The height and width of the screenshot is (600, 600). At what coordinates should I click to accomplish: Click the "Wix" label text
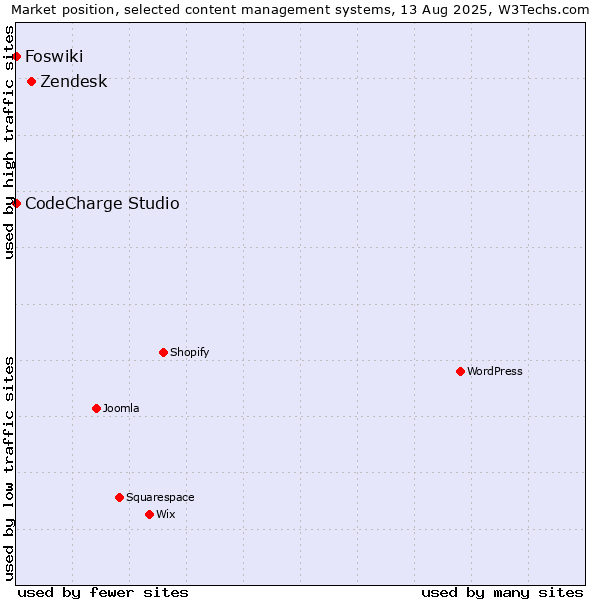point(166,514)
